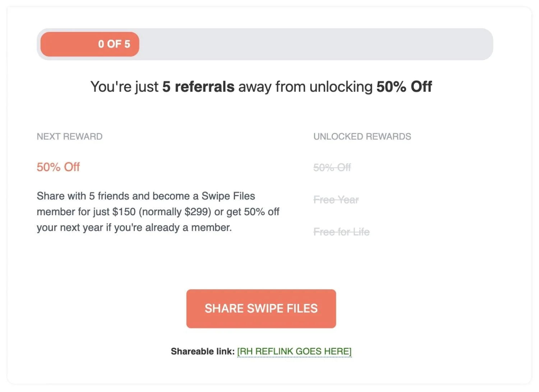Click "Share with 5 friends" description line
This screenshot has width=539, height=392.
(x=93, y=196)
